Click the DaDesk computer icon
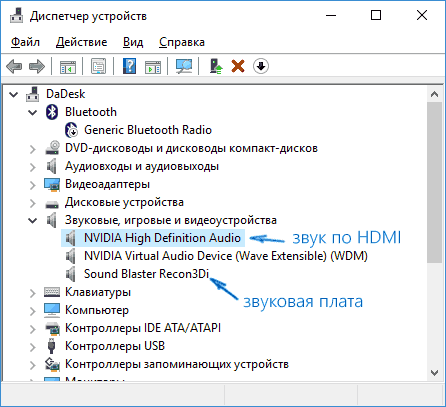The height and width of the screenshot is (407, 446). (33, 94)
